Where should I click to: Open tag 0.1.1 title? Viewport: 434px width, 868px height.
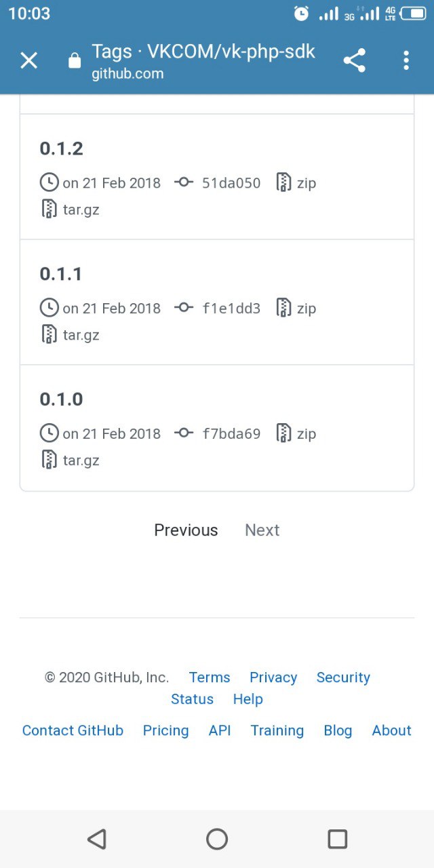[x=61, y=274]
